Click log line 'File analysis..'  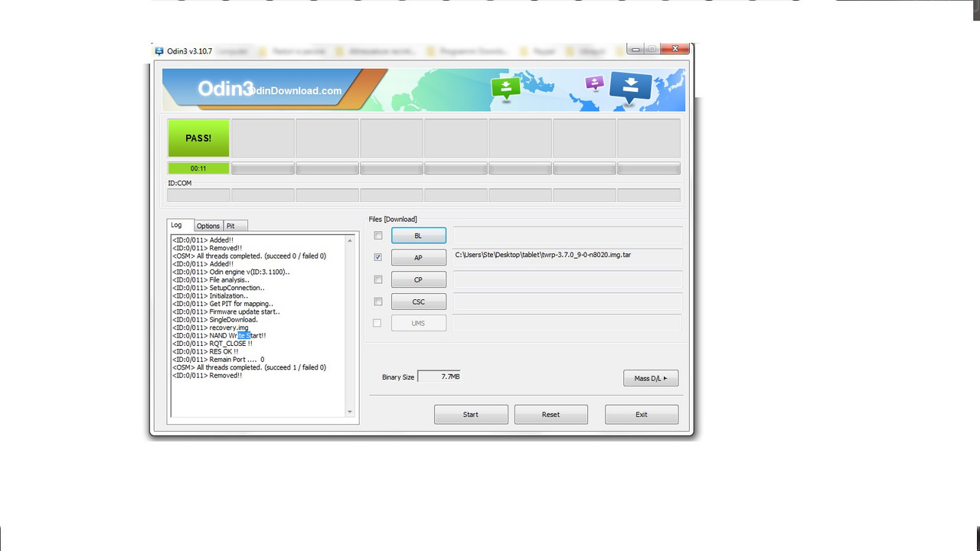[x=211, y=280]
